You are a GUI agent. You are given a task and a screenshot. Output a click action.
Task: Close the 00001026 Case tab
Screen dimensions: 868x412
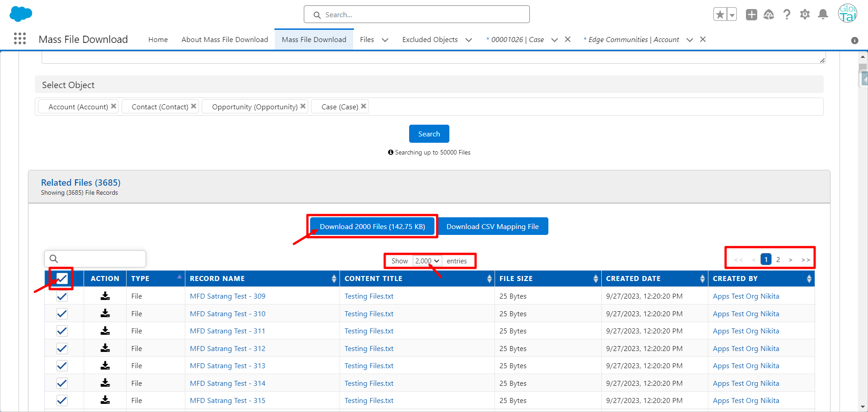click(568, 39)
